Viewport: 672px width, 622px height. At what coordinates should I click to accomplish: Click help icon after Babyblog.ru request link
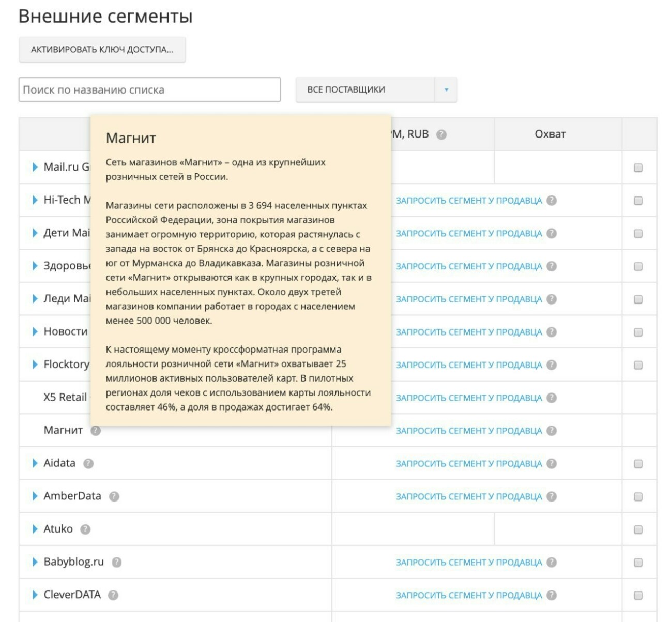(552, 562)
